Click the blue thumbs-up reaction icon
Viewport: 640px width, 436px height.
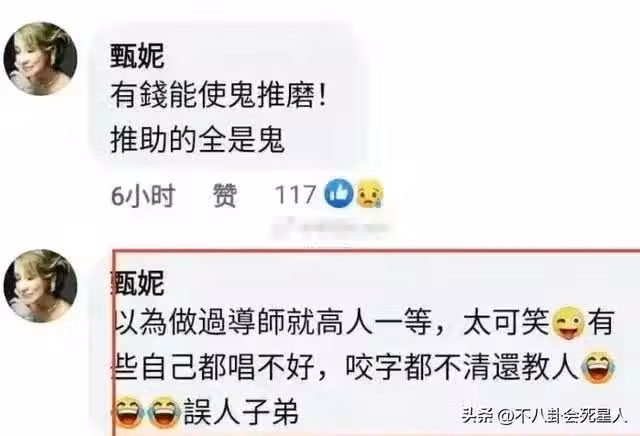[338, 193]
